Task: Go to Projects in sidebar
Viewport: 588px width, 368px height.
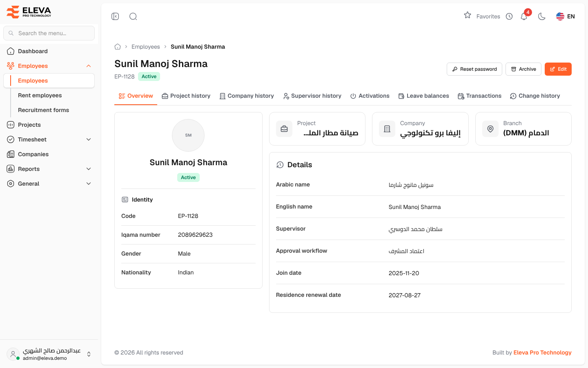Action: click(x=49, y=125)
